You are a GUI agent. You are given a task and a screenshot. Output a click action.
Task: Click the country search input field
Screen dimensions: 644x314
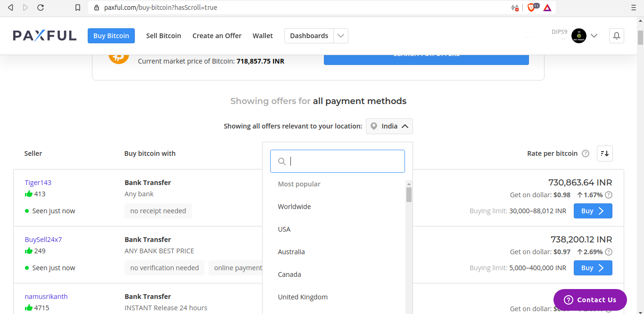[338, 161]
